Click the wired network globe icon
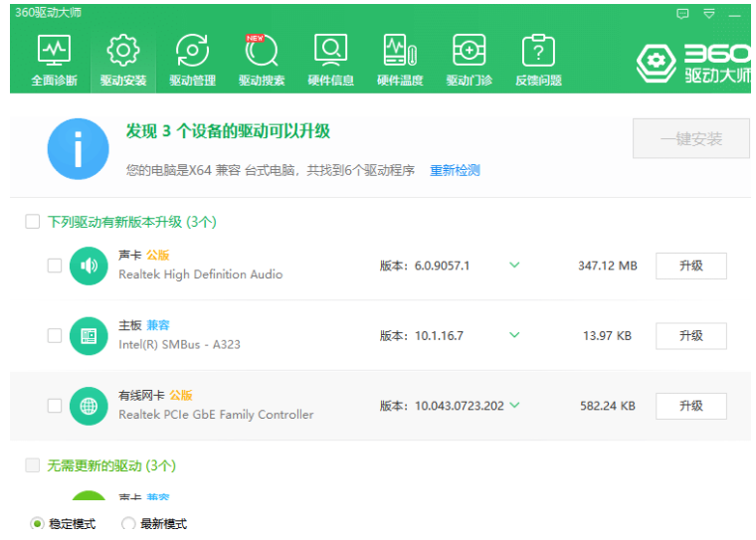Screen dimensions: 756x540 click(x=89, y=406)
